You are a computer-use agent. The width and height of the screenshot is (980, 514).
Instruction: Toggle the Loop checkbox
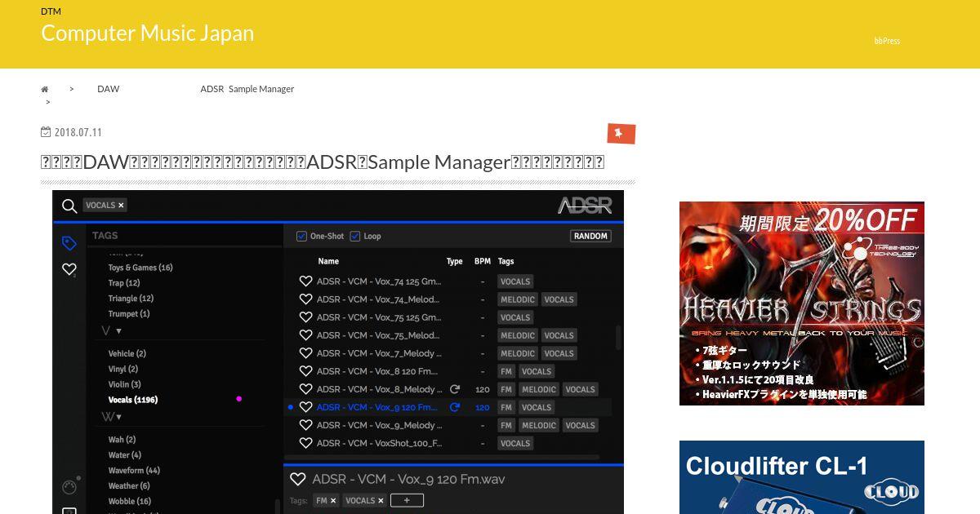click(x=355, y=236)
